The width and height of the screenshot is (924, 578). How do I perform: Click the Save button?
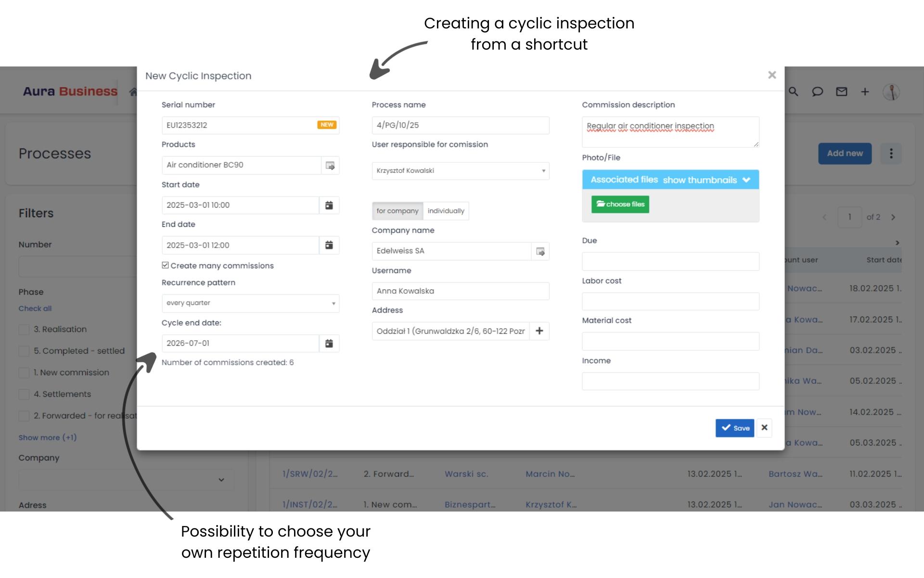[735, 428]
